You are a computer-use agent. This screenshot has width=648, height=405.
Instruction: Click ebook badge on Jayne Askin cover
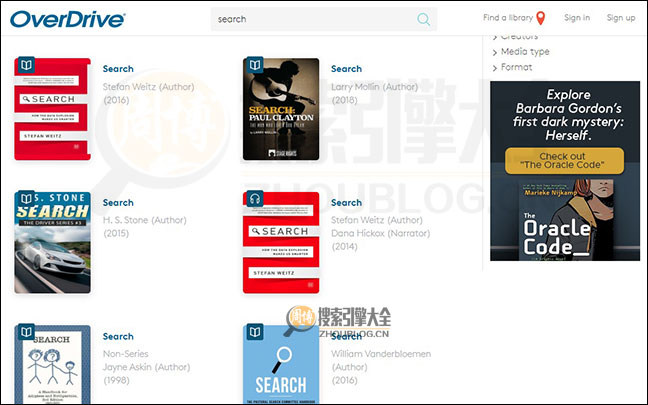click(x=26, y=333)
